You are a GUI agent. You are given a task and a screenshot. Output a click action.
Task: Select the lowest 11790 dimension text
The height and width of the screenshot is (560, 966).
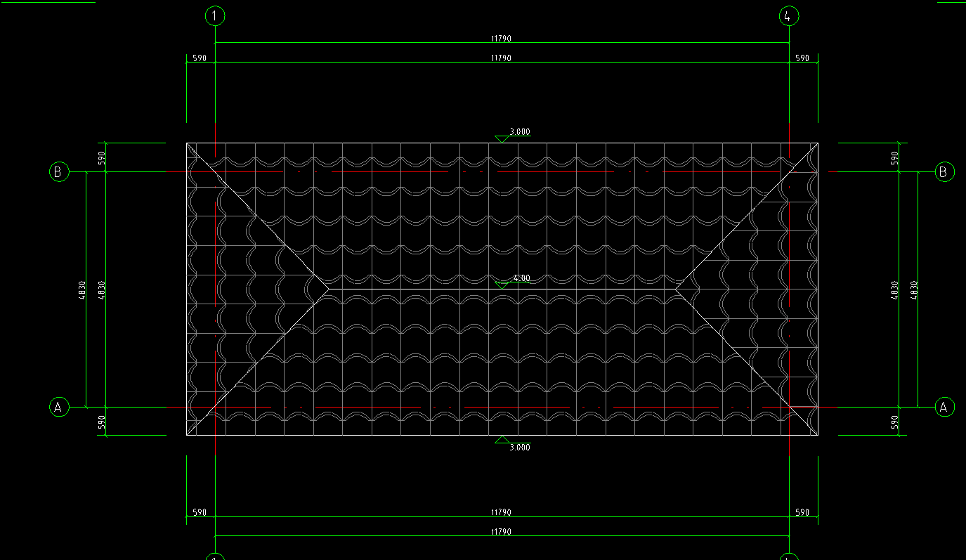point(501,532)
